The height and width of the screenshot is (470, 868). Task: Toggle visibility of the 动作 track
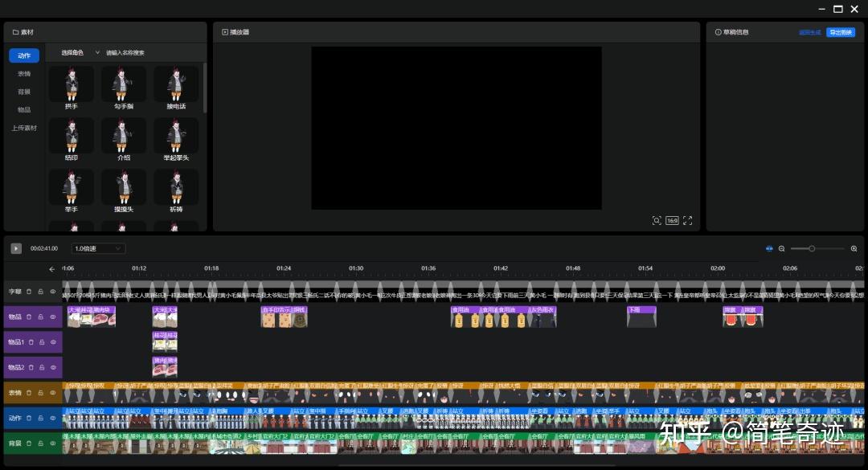click(x=53, y=419)
